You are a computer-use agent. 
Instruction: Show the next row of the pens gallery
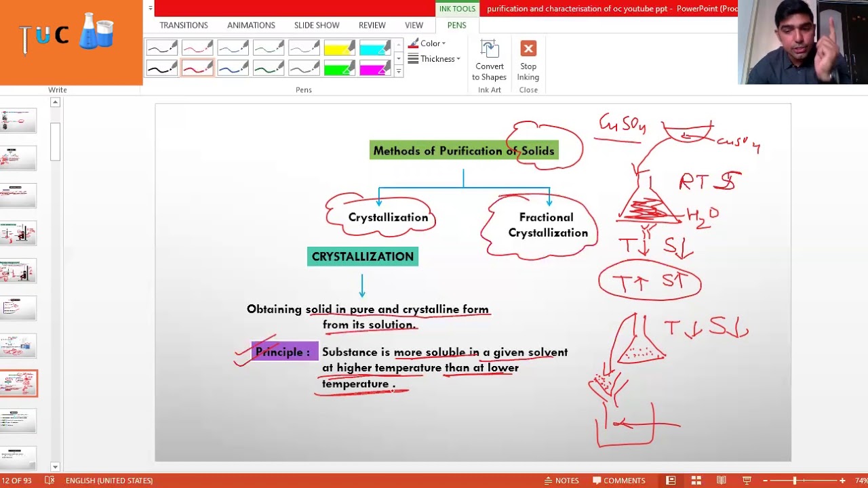pos(399,58)
